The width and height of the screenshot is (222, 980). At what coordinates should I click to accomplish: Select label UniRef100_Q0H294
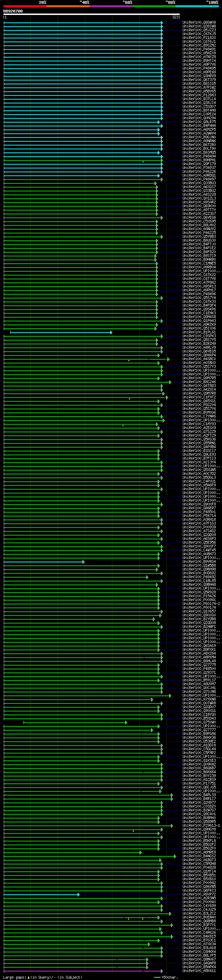(x=199, y=118)
